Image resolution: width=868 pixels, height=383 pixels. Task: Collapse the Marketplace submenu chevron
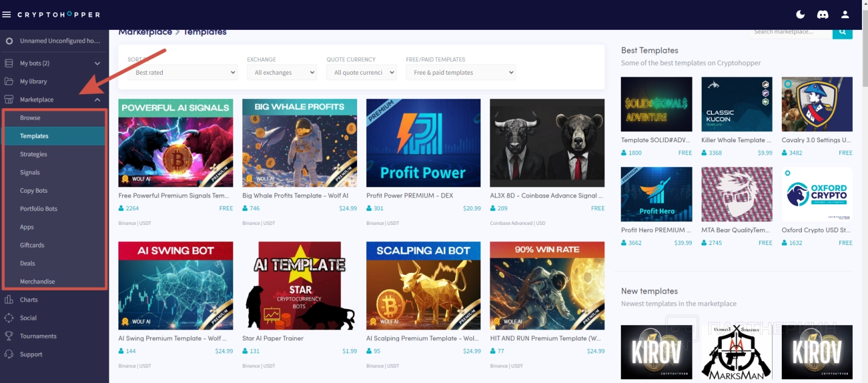97,100
